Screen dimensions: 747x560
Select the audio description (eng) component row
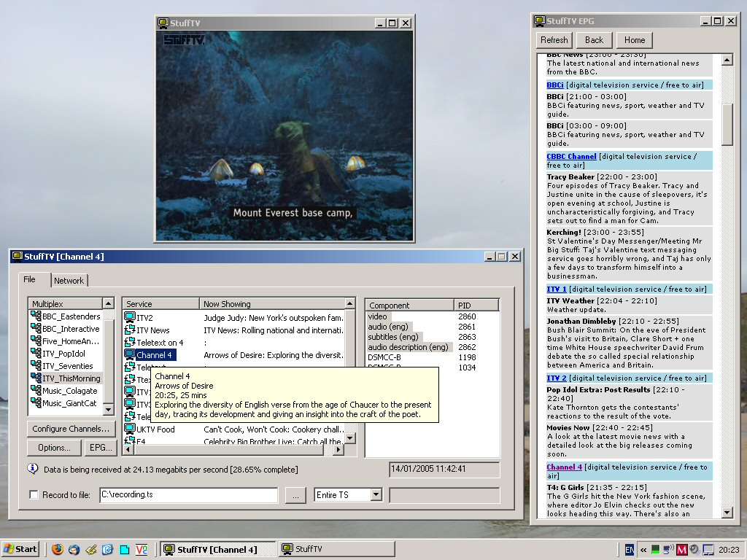[433, 347]
